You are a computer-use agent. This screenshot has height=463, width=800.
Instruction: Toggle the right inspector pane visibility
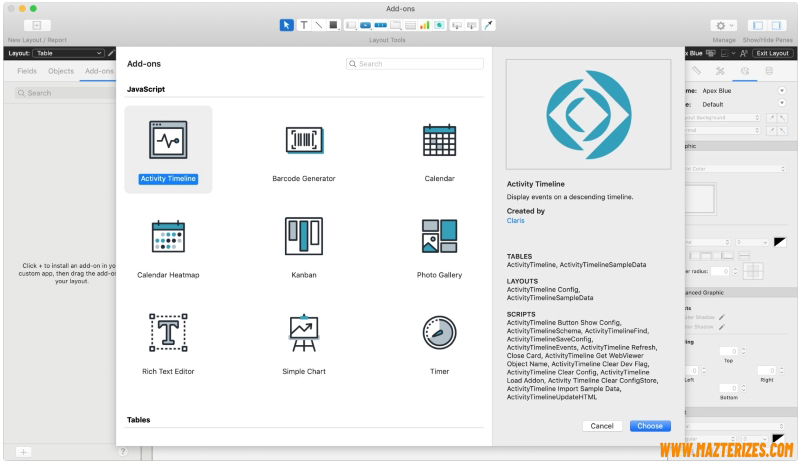point(777,25)
